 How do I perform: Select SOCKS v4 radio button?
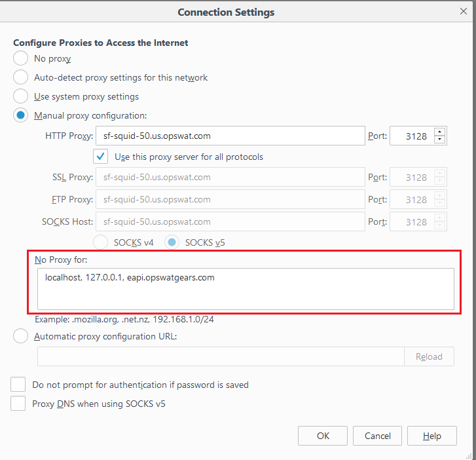click(100, 242)
